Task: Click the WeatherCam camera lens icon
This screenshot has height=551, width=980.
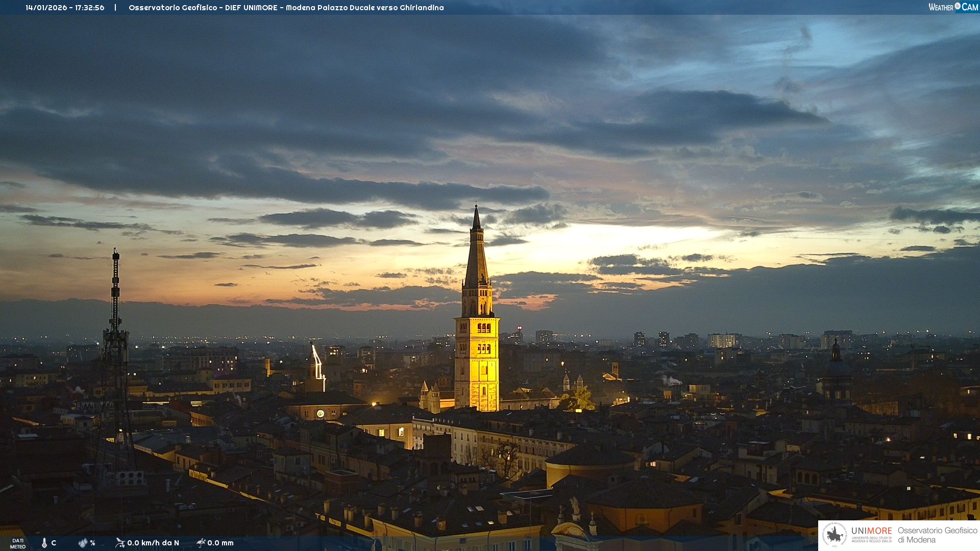Action: pyautogui.click(x=958, y=6)
